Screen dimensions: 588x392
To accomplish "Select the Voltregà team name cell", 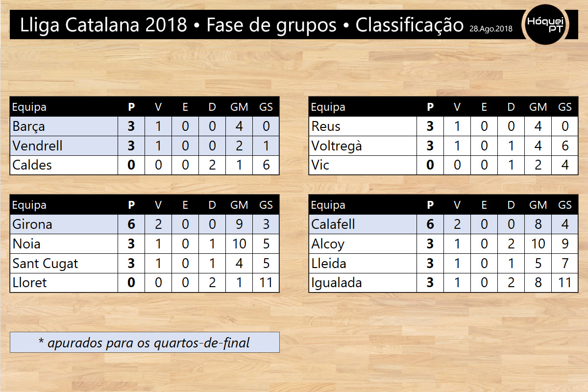I will pyautogui.click(x=363, y=146).
